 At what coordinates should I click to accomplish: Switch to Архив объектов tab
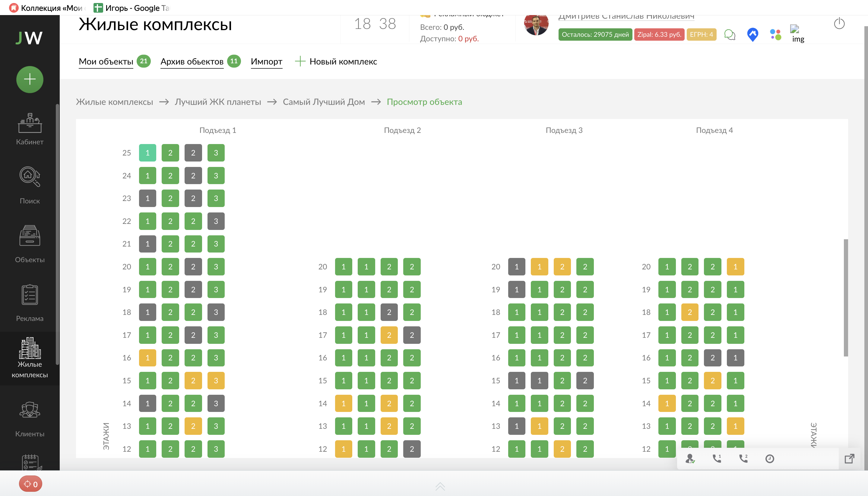coord(192,62)
